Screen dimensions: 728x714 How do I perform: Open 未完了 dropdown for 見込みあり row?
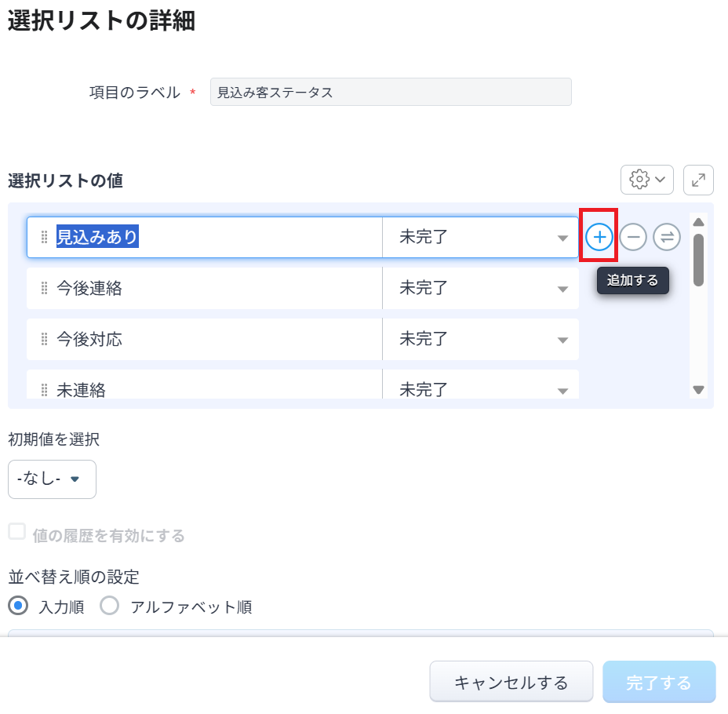coord(480,237)
